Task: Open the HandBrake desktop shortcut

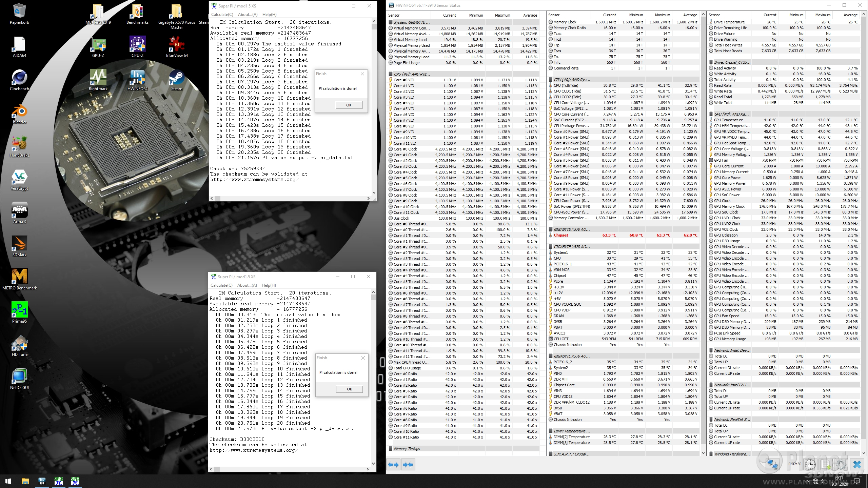Action: pos(19,147)
